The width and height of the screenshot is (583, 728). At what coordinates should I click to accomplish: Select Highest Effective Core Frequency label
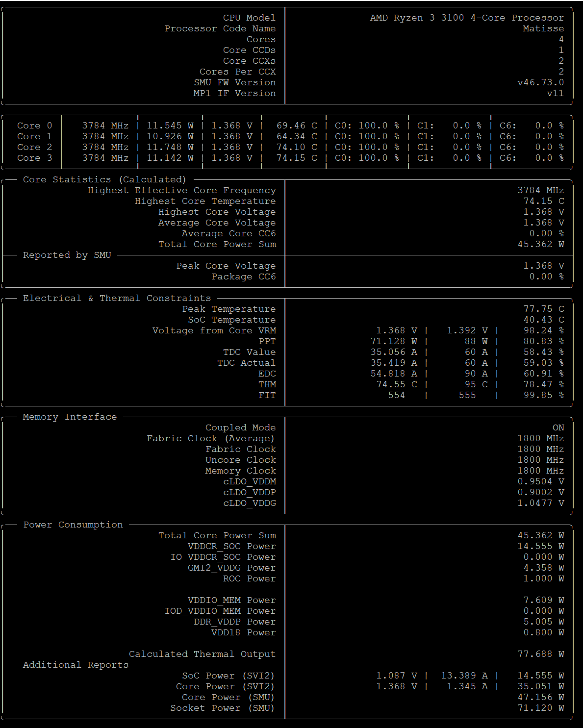(181, 190)
